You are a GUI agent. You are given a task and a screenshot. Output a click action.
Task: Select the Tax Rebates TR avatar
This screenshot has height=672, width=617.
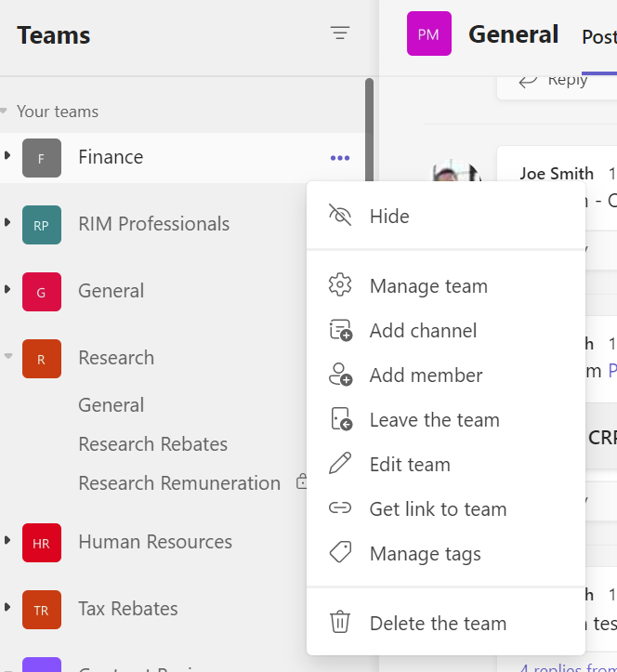coord(42,610)
